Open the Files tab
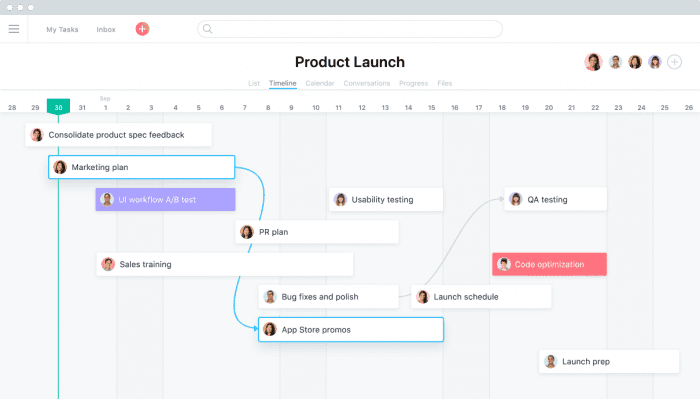 445,83
